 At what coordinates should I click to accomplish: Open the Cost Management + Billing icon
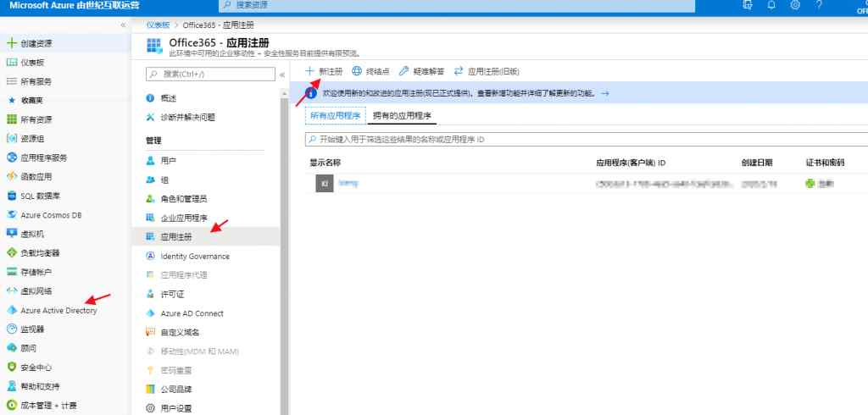point(11,405)
